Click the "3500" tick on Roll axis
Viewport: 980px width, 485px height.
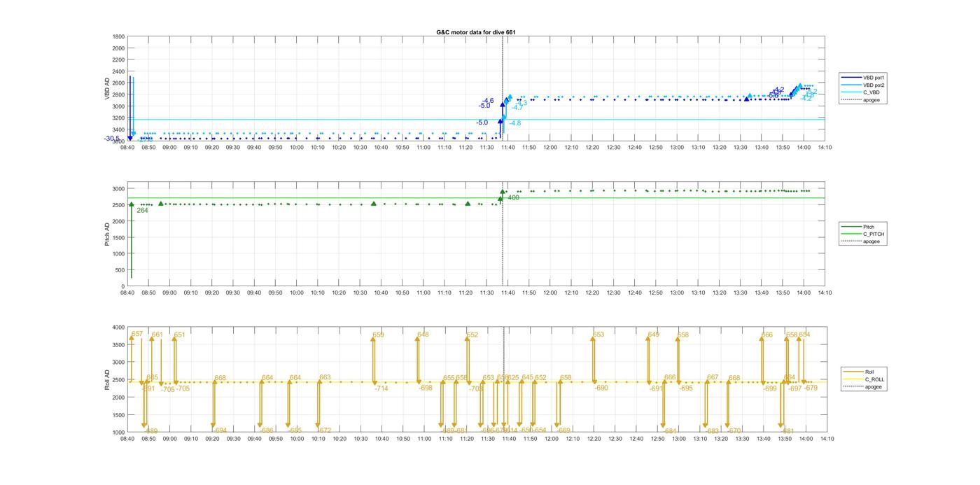click(118, 344)
